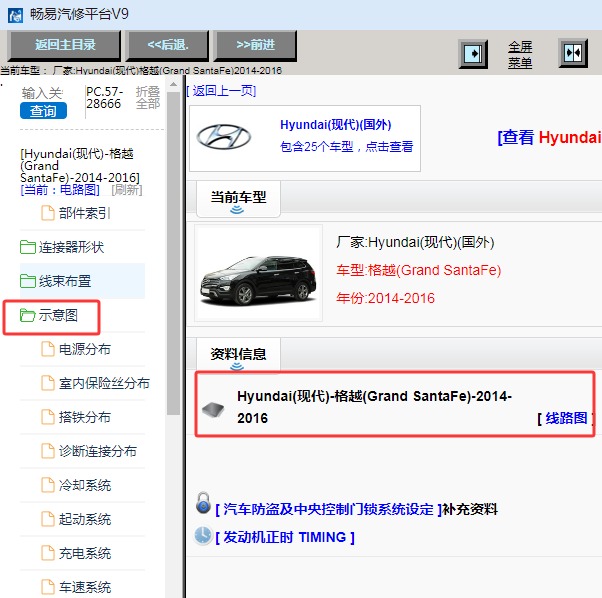Click the sidebar scroll-up arrow
Image resolution: width=602 pixels, height=598 pixels.
click(174, 84)
